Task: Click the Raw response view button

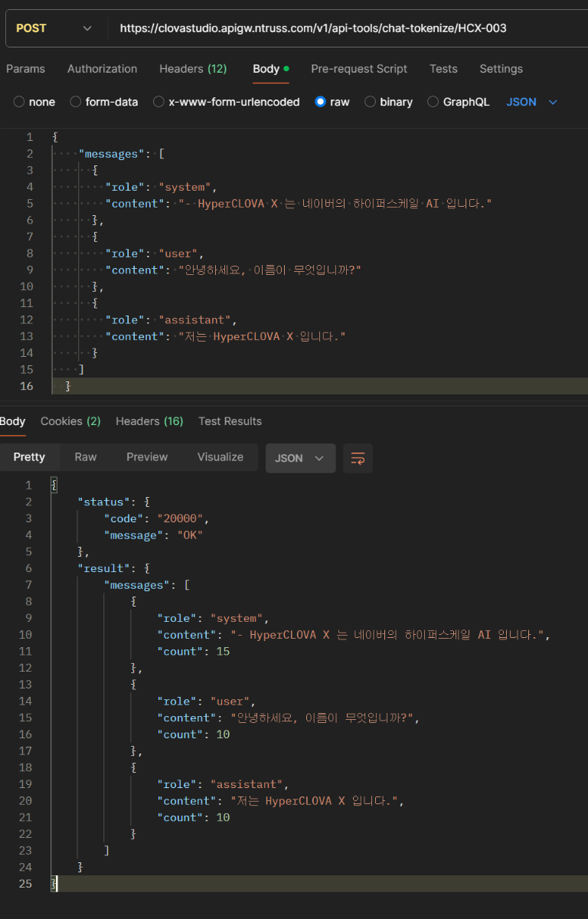Action: [86, 457]
